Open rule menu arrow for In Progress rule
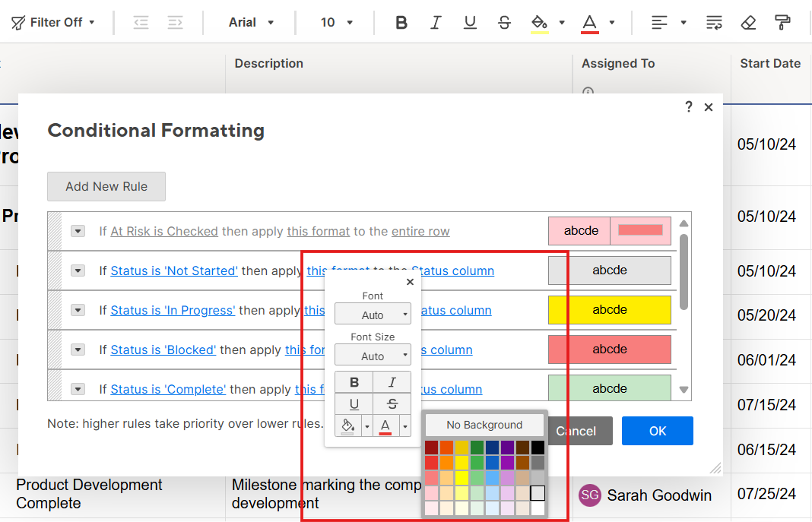This screenshot has height=522, width=812. [x=78, y=310]
